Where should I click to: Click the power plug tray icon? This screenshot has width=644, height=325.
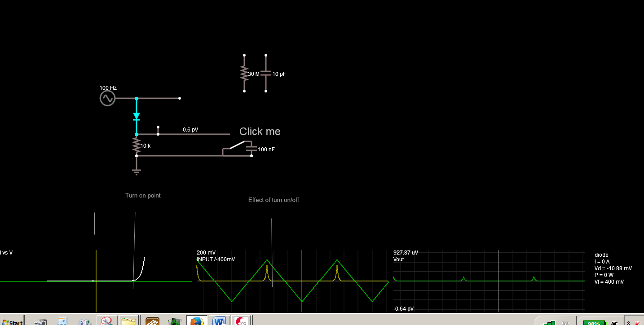point(614,322)
